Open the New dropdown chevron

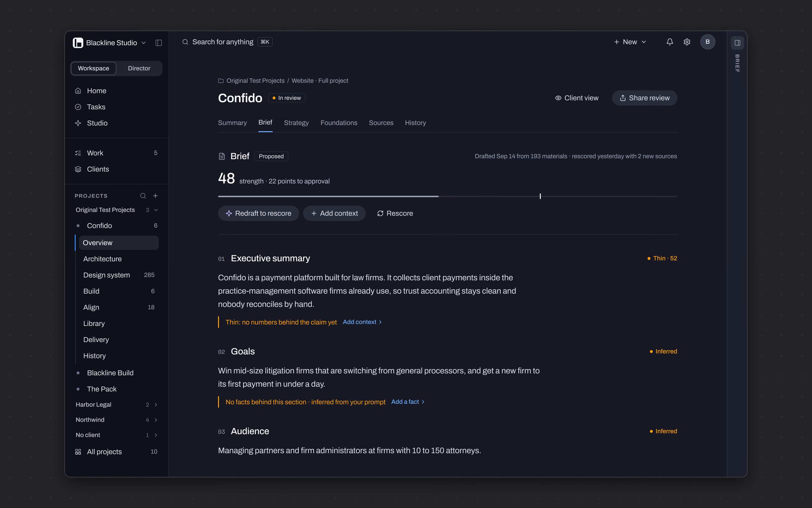point(644,42)
